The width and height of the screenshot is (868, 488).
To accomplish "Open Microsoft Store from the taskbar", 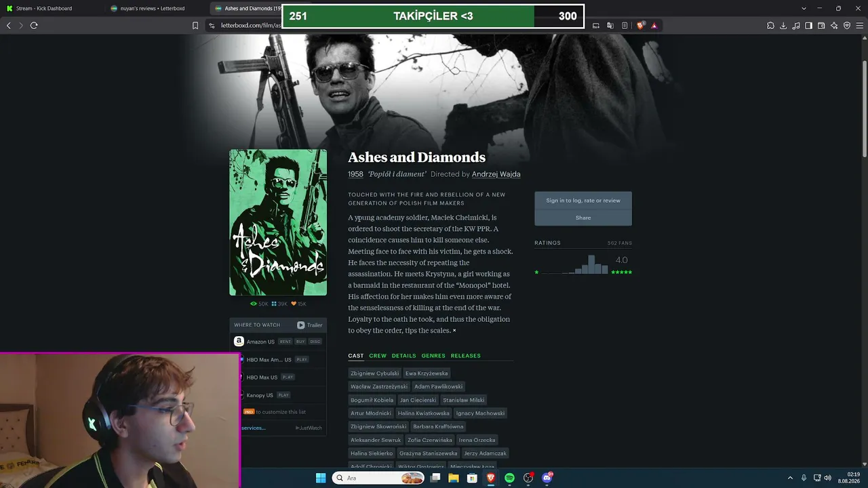I will click(472, 478).
